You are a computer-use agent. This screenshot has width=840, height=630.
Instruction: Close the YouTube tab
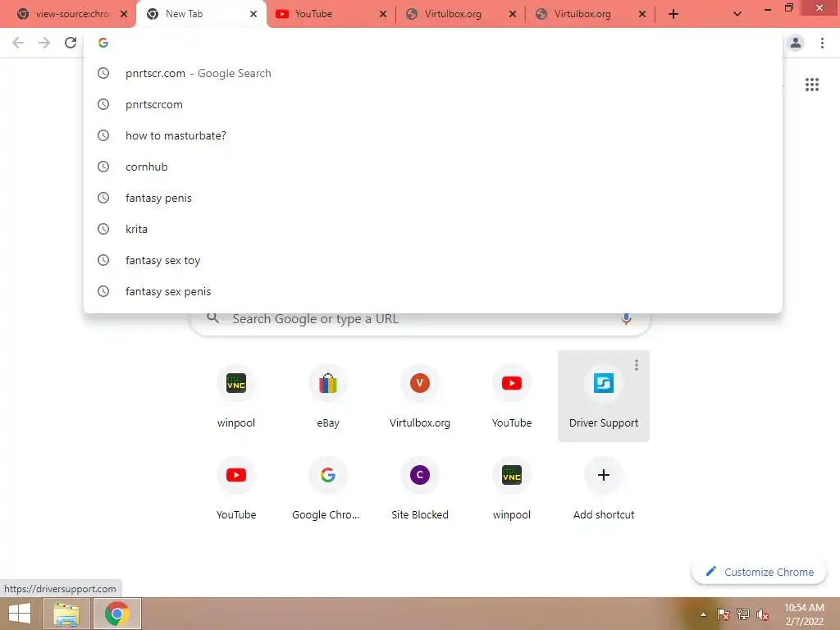click(382, 14)
